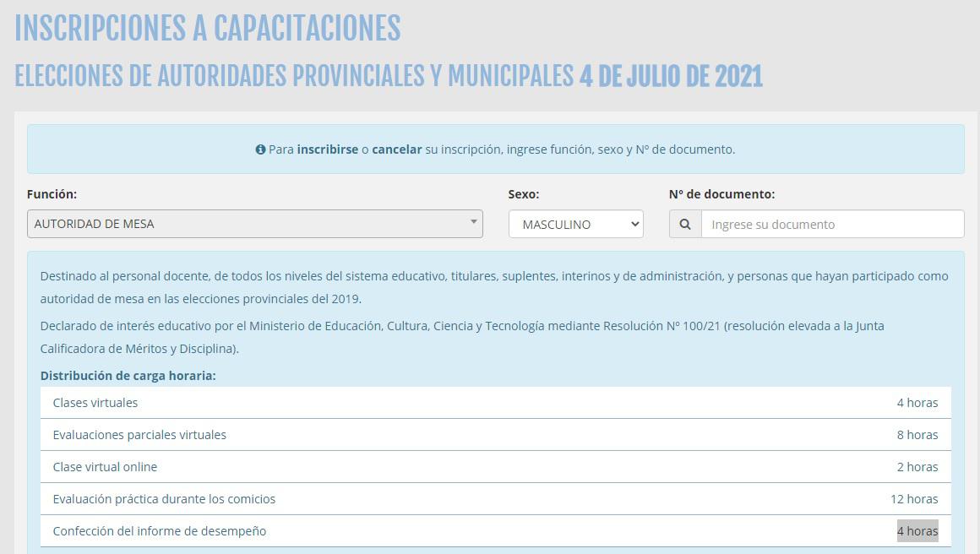Click the magnifying glass search icon
Screen dimensions: 980x554
pos(685,224)
